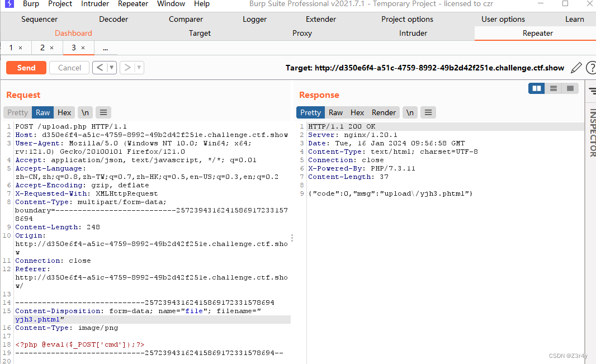Click the X-Powered-By: PHP/7.3.11 header
The width and height of the screenshot is (596, 364).
(x=362, y=168)
